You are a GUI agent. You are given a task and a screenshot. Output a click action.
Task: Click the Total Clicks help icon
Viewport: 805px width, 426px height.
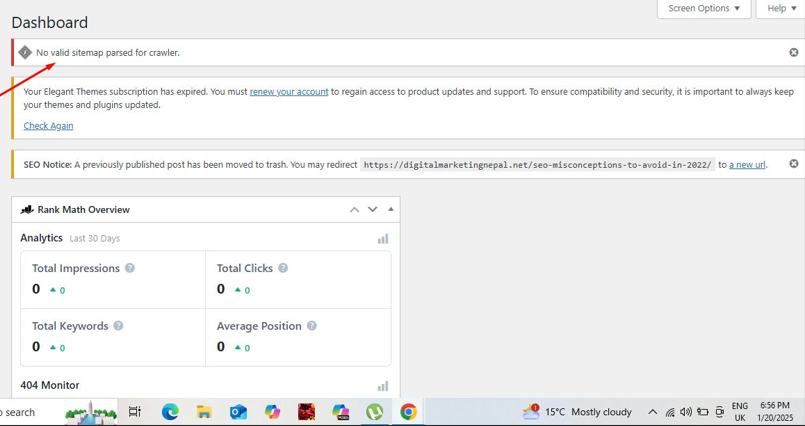pyautogui.click(x=283, y=268)
